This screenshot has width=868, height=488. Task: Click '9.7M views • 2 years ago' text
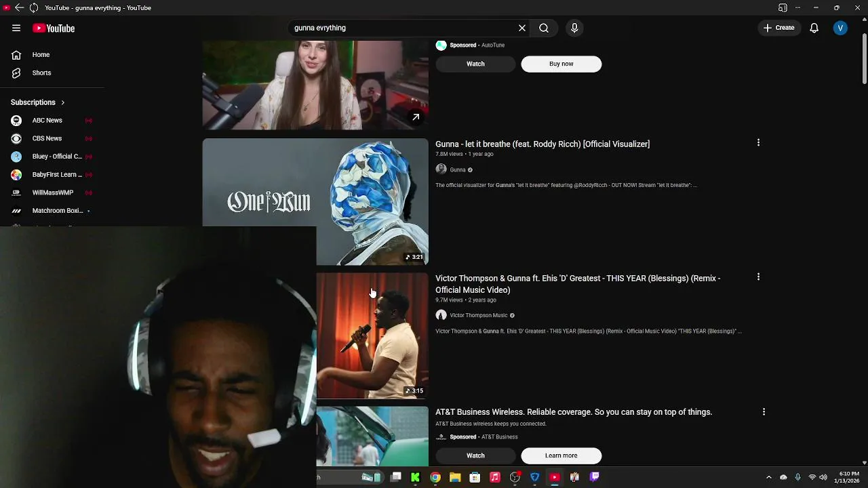point(466,300)
